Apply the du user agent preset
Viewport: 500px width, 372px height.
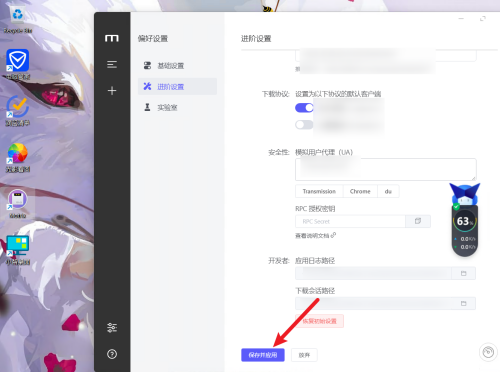pyautogui.click(x=388, y=191)
